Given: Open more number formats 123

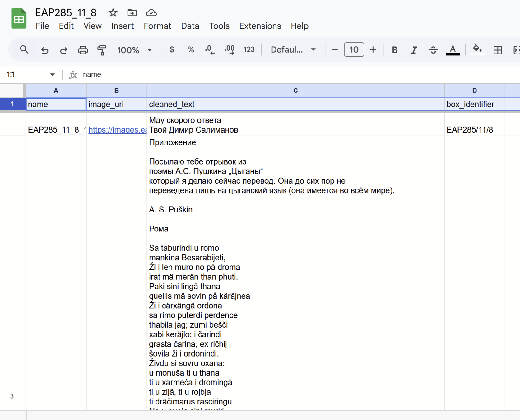Looking at the screenshot, I should coord(249,50).
